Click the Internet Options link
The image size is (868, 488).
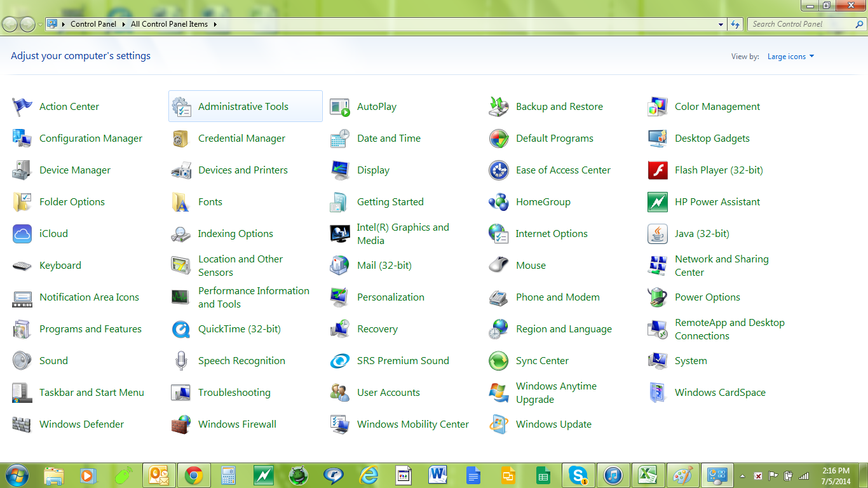tap(552, 234)
